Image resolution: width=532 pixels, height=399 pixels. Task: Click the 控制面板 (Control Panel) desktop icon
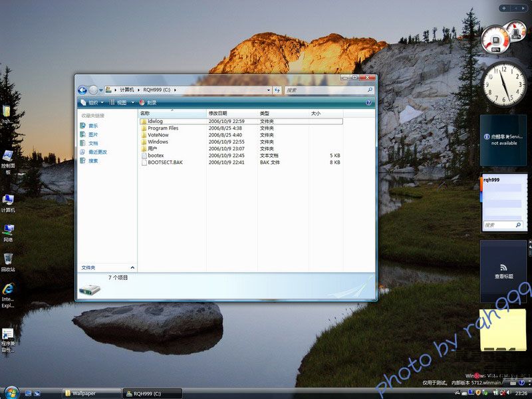(x=8, y=162)
